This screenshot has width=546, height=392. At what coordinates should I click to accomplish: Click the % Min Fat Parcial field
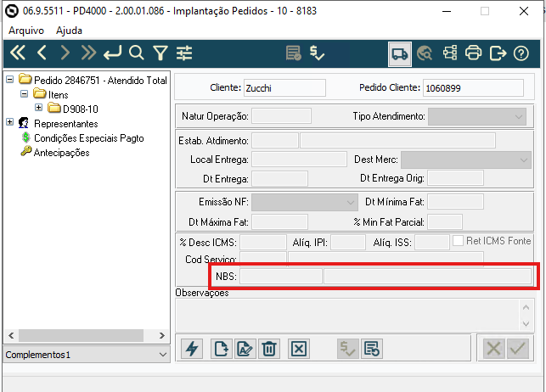[x=445, y=222]
